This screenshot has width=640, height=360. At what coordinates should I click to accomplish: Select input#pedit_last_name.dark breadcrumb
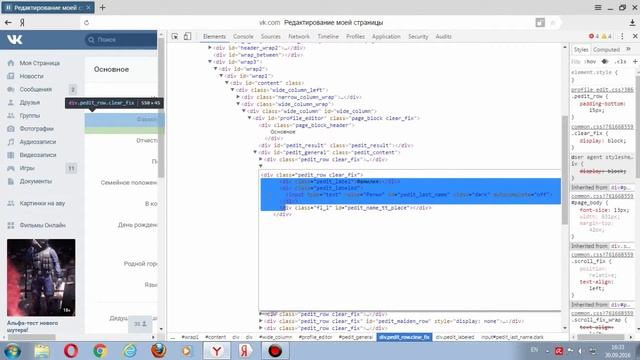pos(512,337)
